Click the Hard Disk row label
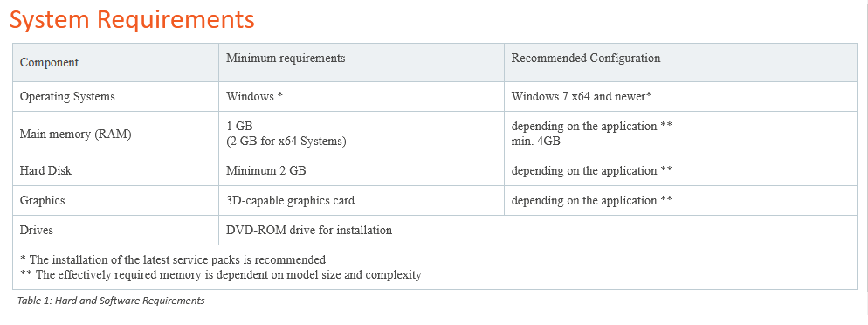 click(x=46, y=170)
